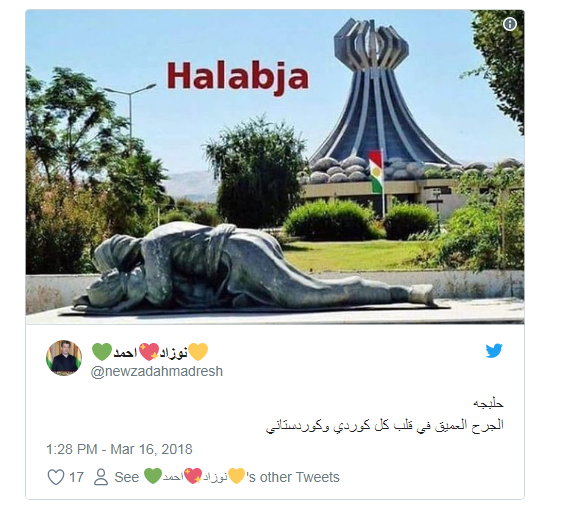
Task: Like the tweet with the heart icon
Action: coord(56,477)
